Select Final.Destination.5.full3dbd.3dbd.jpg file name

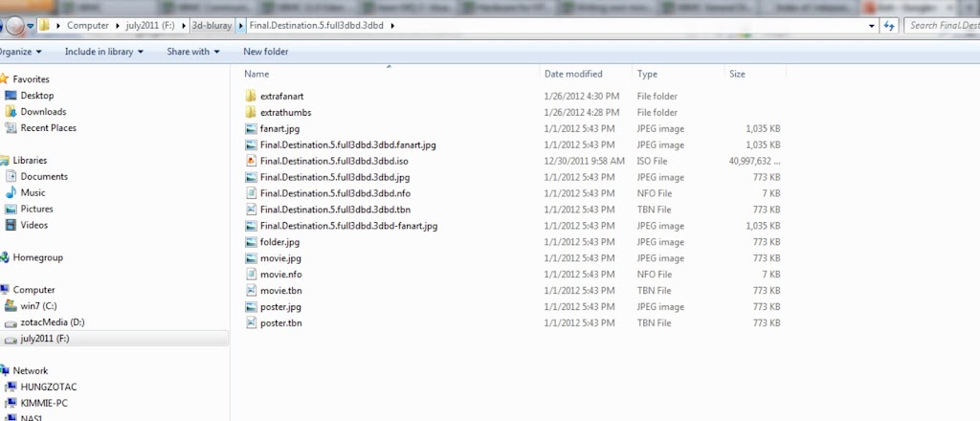pyautogui.click(x=335, y=177)
